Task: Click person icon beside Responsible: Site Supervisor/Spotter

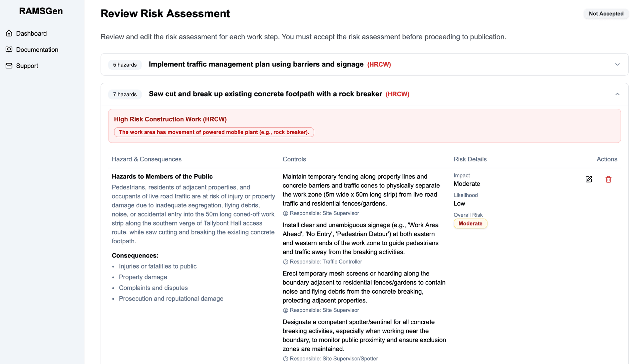Action: point(285,358)
